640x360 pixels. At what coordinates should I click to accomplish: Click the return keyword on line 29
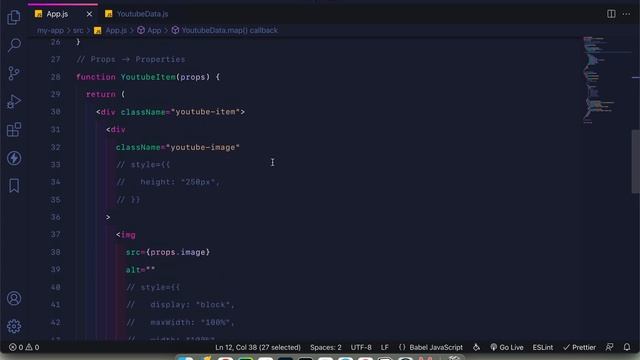click(x=100, y=94)
